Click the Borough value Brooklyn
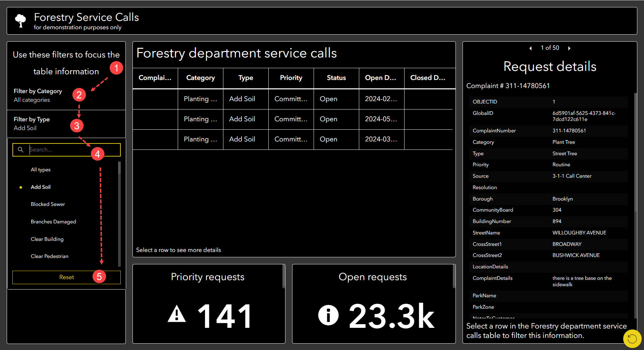The width and height of the screenshot is (644, 350). point(562,199)
